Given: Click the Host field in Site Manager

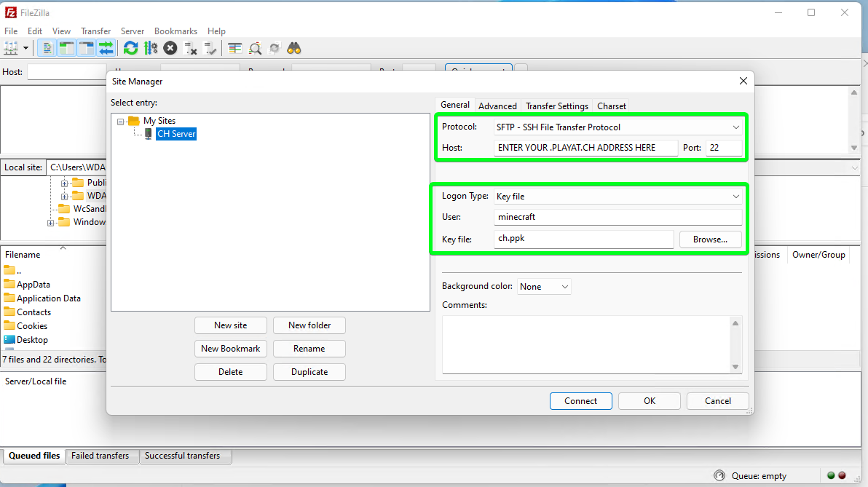Looking at the screenshot, I should [585, 148].
